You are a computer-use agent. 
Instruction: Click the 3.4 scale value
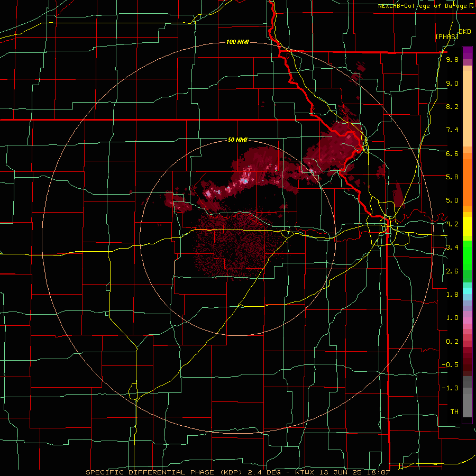(x=452, y=248)
